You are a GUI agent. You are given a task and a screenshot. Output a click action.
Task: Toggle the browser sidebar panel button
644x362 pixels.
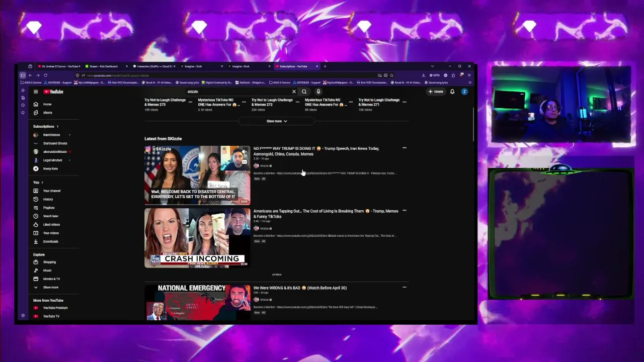(23, 75)
